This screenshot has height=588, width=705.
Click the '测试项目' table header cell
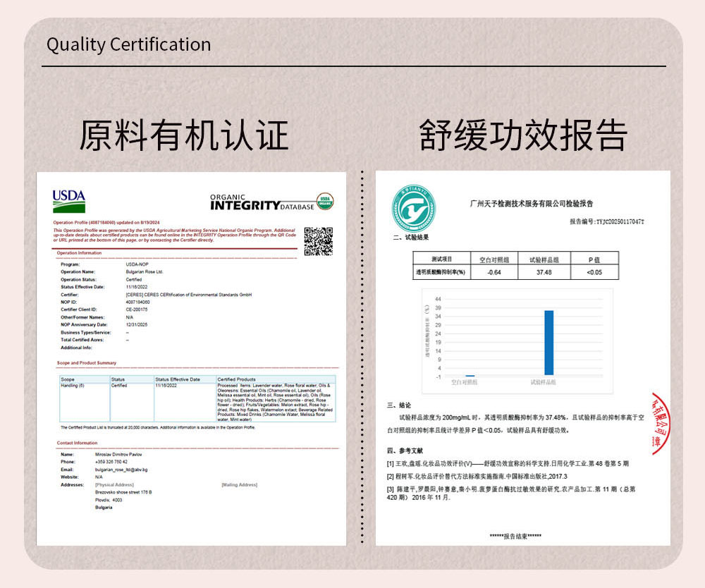[442, 259]
